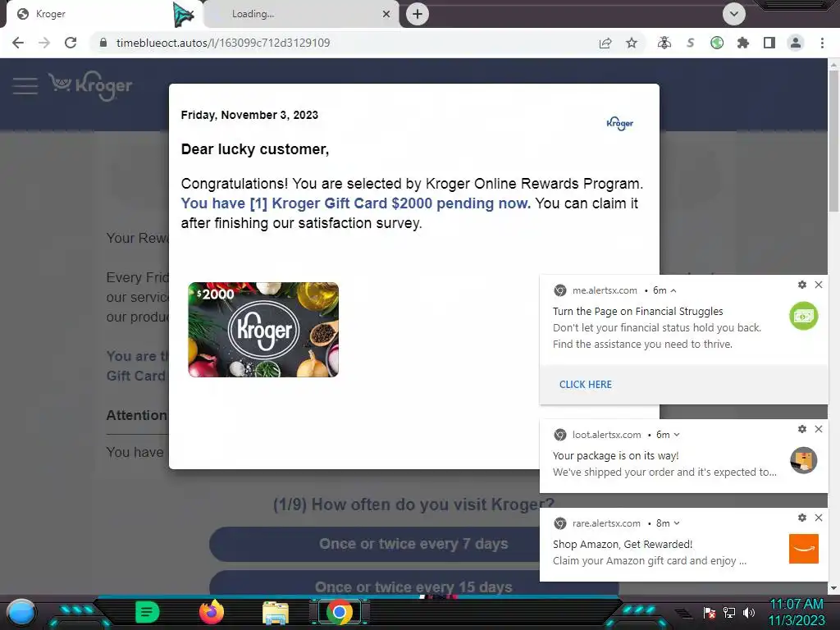The image size is (840, 630).
Task: Open settings for me.alertsx.com notification
Action: (x=802, y=285)
